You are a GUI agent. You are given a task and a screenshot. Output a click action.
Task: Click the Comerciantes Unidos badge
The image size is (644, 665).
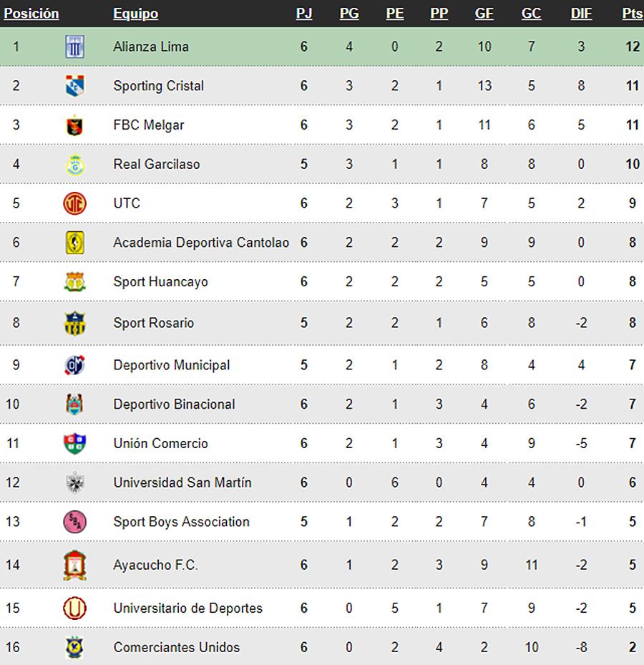pyautogui.click(x=74, y=647)
